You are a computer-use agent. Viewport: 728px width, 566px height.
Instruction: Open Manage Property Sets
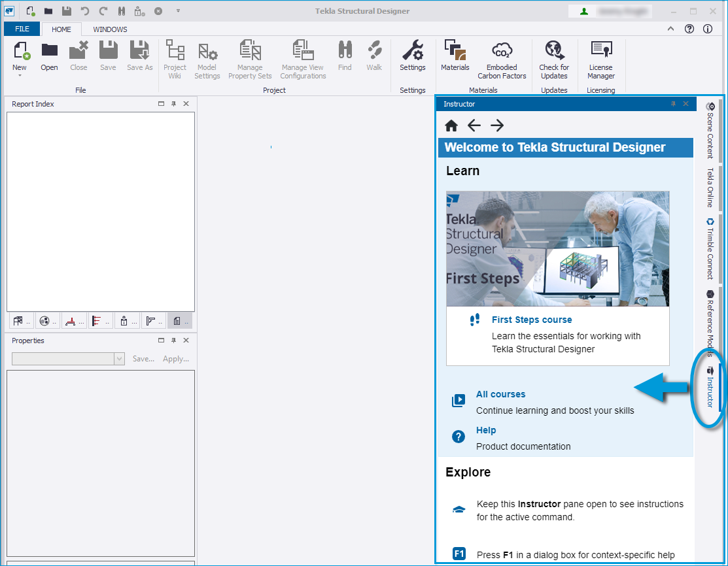coord(250,59)
